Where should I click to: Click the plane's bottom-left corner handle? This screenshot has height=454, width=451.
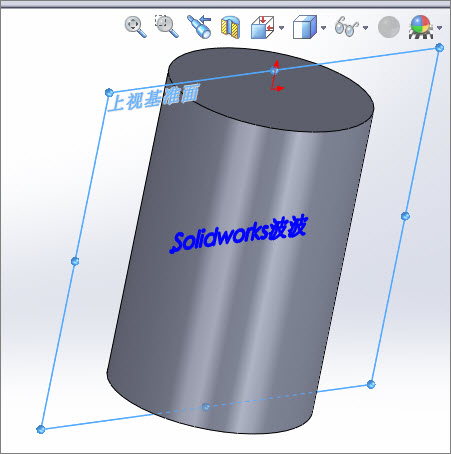point(41,429)
